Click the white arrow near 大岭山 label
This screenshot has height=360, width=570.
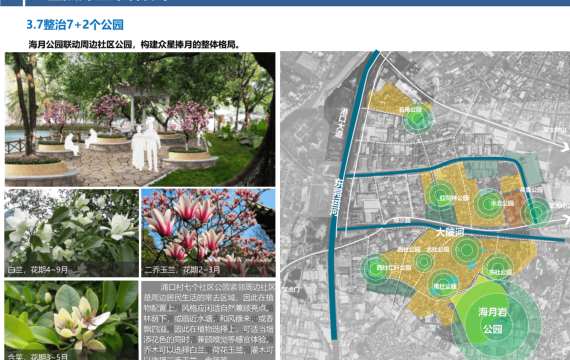coord(565,147)
